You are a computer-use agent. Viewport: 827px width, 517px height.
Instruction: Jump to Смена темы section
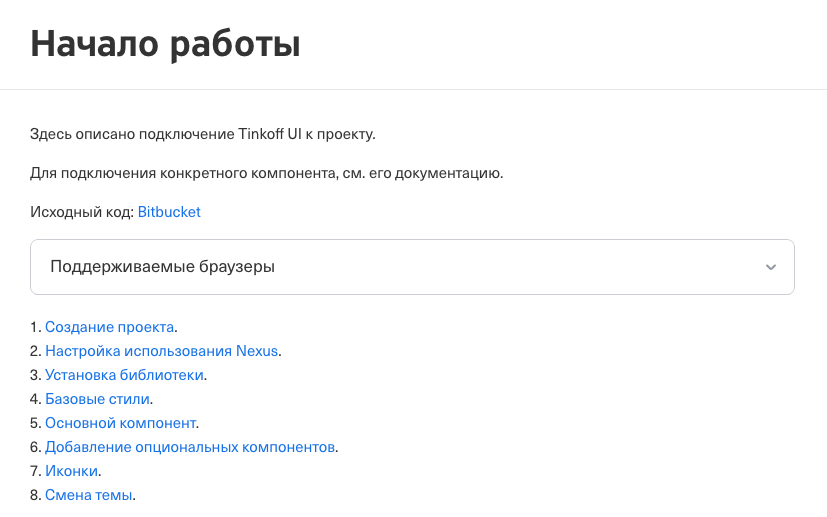tap(88, 495)
